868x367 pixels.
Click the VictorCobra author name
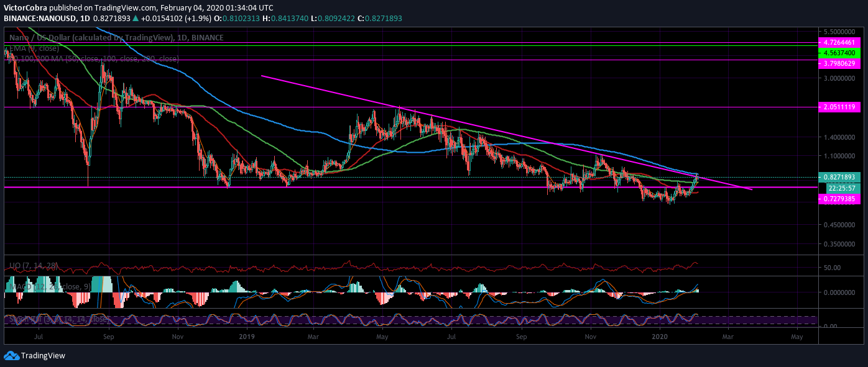(x=26, y=8)
